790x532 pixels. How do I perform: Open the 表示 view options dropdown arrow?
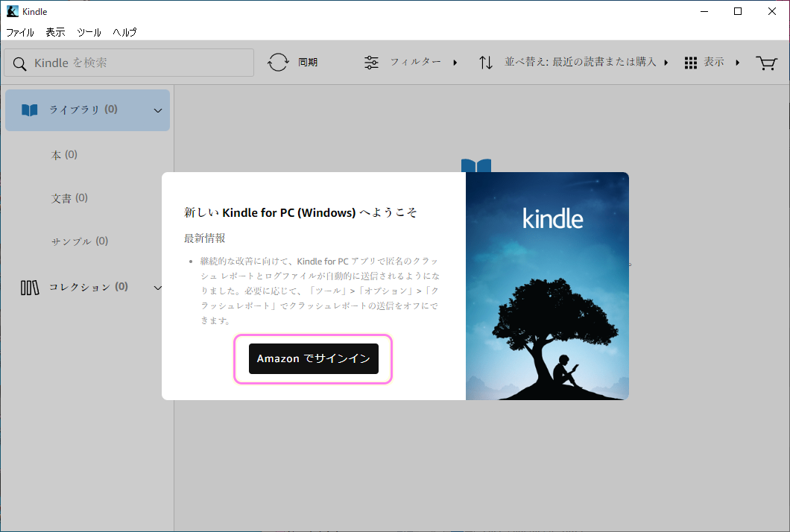(x=738, y=63)
